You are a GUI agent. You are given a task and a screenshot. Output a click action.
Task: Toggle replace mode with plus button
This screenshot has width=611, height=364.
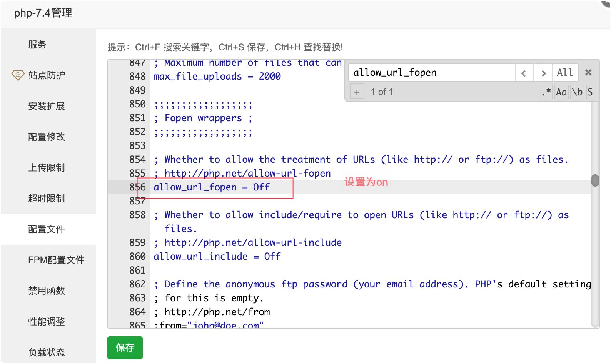pyautogui.click(x=357, y=92)
